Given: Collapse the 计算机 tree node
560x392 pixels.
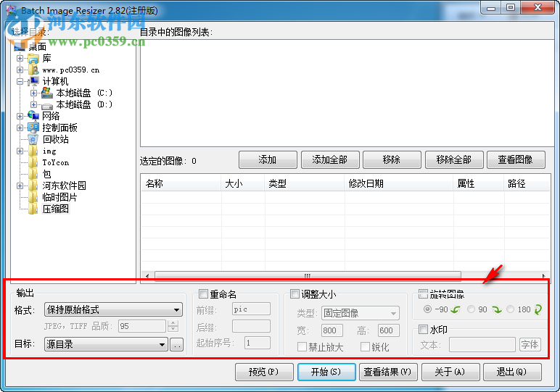Looking at the screenshot, I should pos(20,82).
